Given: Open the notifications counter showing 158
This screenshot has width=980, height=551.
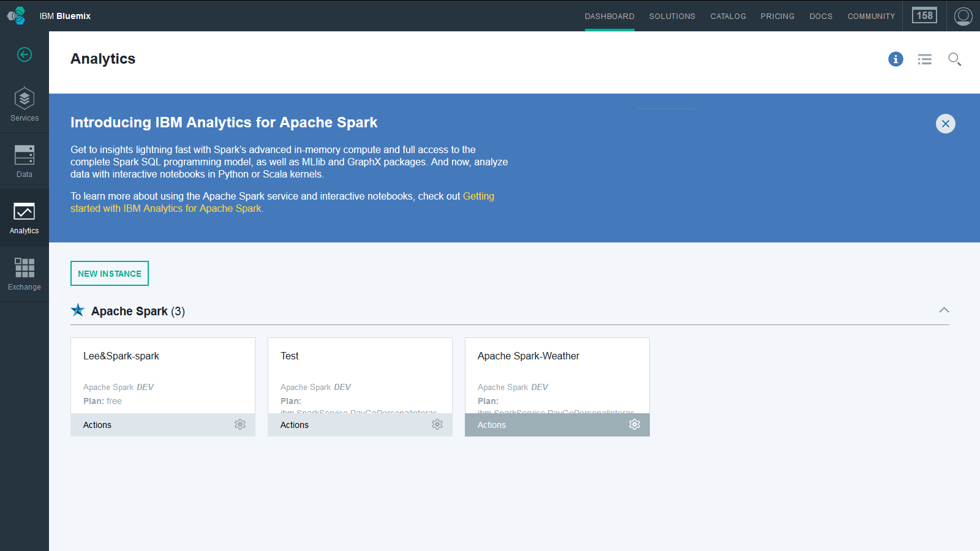Looking at the screenshot, I should pyautogui.click(x=924, y=15).
